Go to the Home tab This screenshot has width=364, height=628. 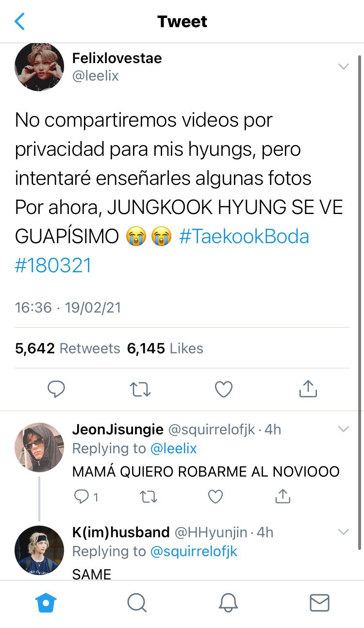tap(46, 603)
